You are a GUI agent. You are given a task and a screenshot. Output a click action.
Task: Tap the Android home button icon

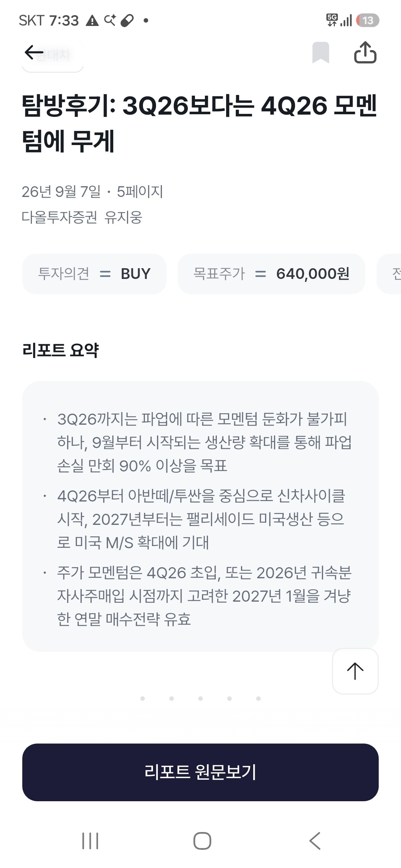[202, 841]
